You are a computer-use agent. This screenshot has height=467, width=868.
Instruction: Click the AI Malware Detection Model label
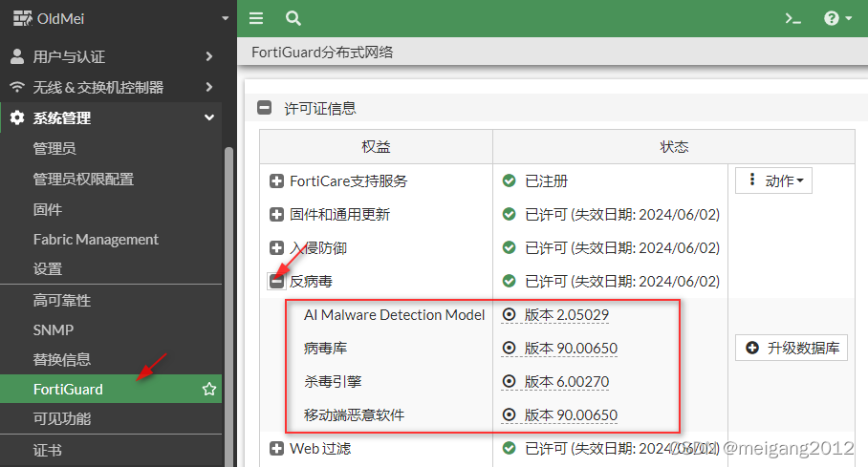[x=394, y=315]
